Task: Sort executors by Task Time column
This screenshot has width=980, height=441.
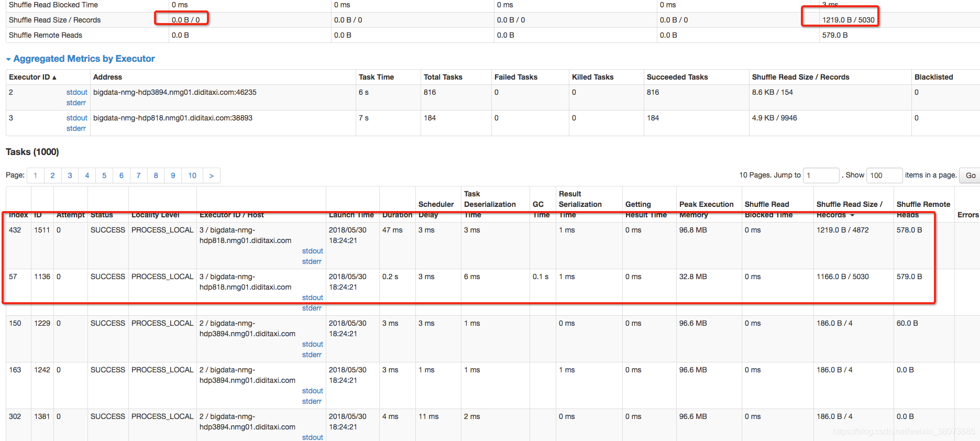Action: point(376,77)
